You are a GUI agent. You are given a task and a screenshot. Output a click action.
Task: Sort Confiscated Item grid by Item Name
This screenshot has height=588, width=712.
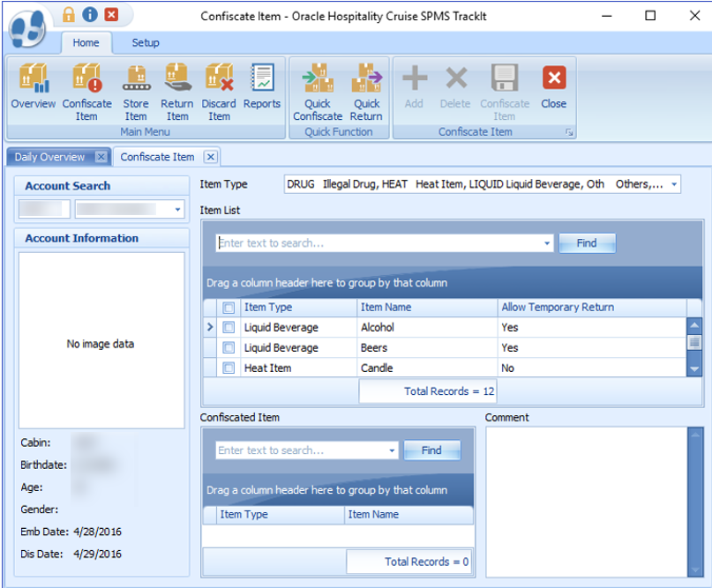point(408,515)
